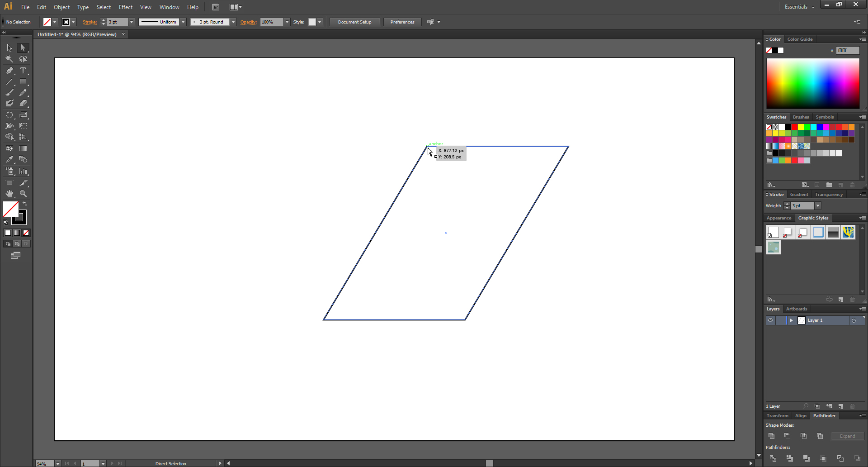Click the Change Screen Mode button

click(16, 256)
